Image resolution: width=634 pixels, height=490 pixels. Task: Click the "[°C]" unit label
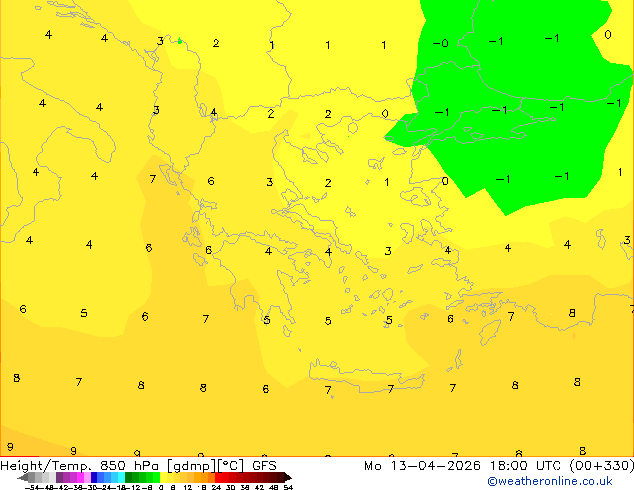[x=231, y=465]
